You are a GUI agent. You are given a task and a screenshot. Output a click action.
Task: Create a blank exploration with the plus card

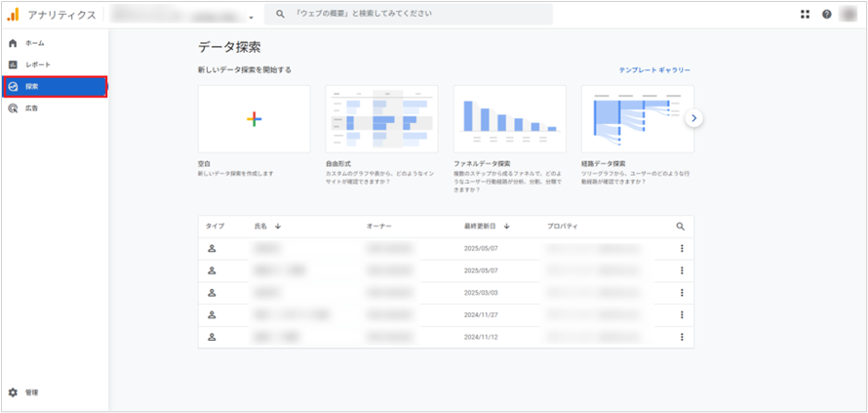[x=255, y=119]
